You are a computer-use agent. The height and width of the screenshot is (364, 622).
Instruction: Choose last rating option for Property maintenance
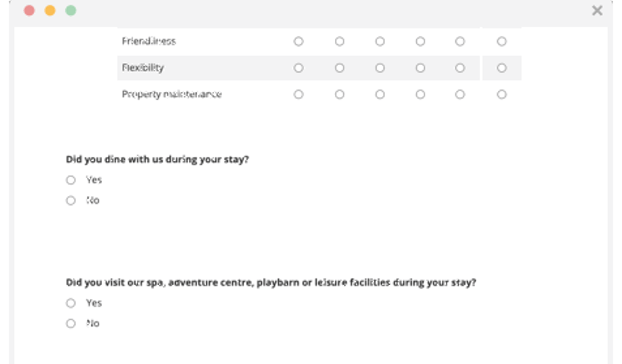tap(501, 94)
